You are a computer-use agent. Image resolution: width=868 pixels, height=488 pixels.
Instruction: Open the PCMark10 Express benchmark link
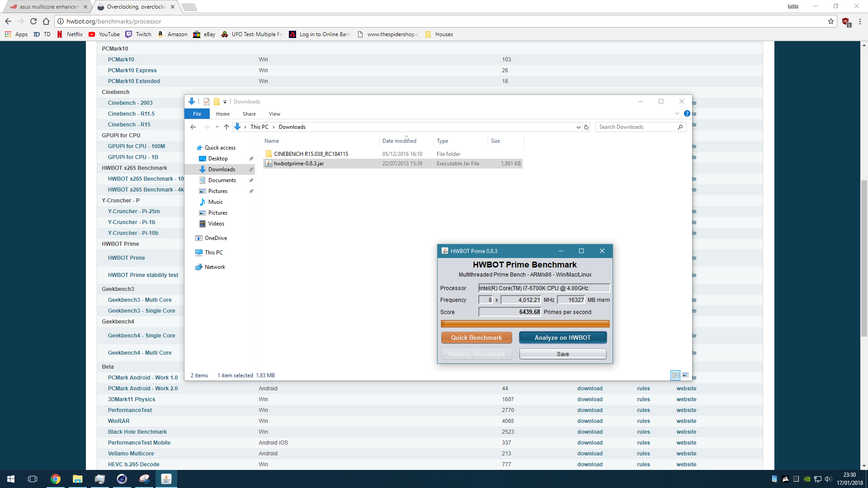(132, 70)
